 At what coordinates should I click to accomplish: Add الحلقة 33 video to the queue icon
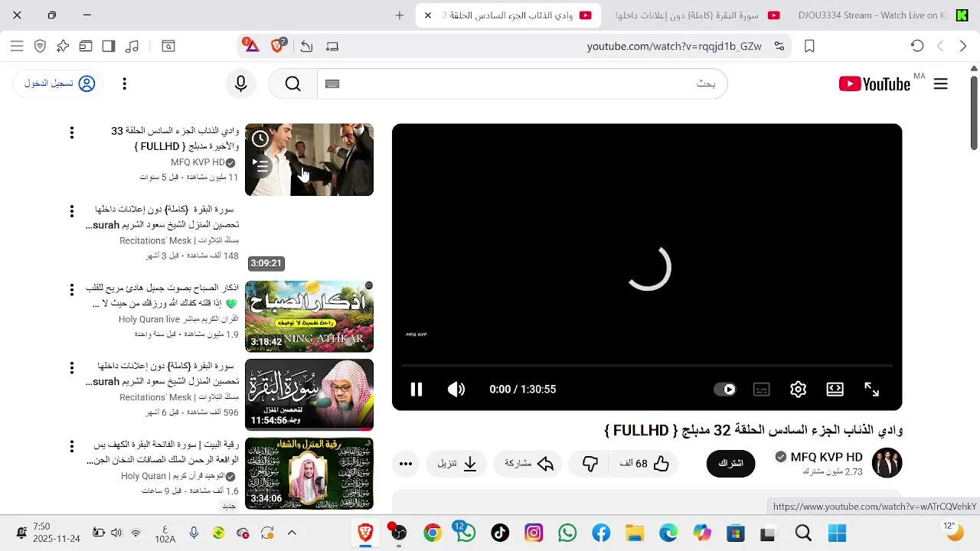pos(260,165)
